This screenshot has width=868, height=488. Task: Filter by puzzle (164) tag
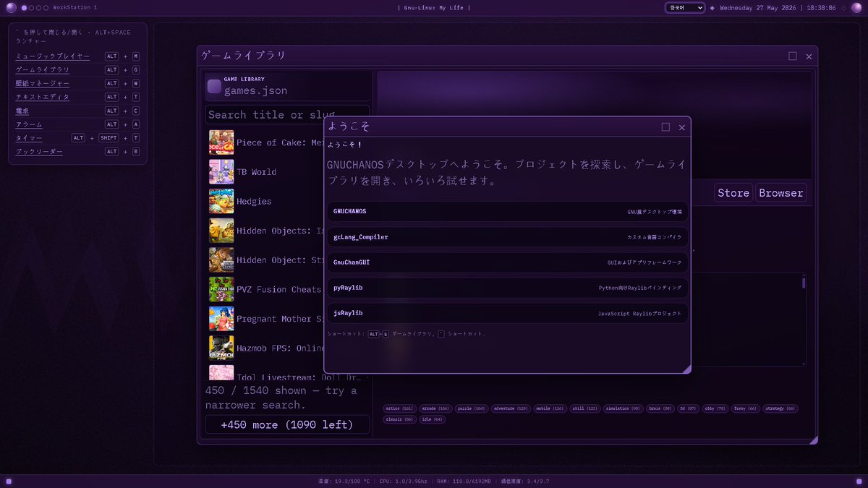(x=471, y=408)
